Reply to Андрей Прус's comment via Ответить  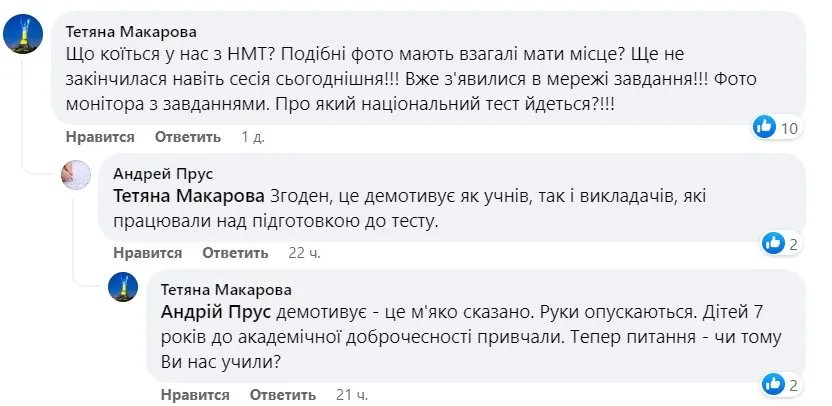click(235, 253)
